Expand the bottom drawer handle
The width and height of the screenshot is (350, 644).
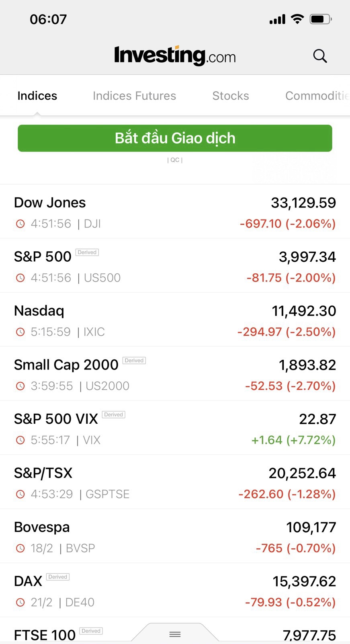[175, 634]
